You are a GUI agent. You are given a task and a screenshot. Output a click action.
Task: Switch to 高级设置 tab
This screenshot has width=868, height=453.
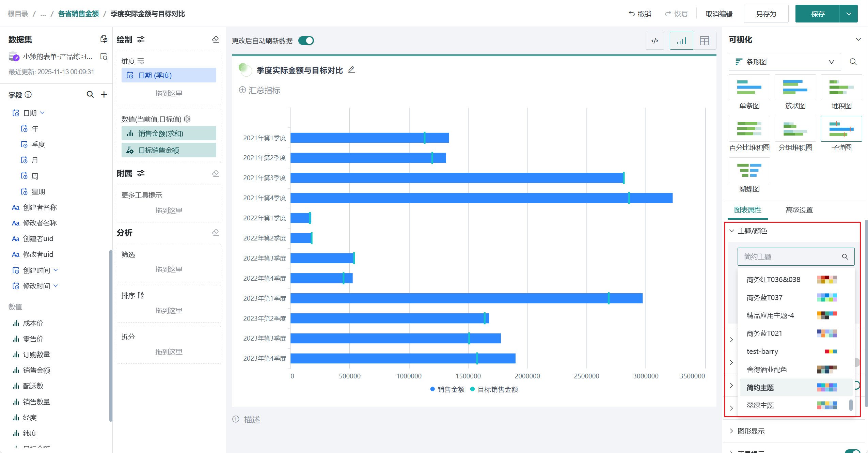tap(799, 210)
